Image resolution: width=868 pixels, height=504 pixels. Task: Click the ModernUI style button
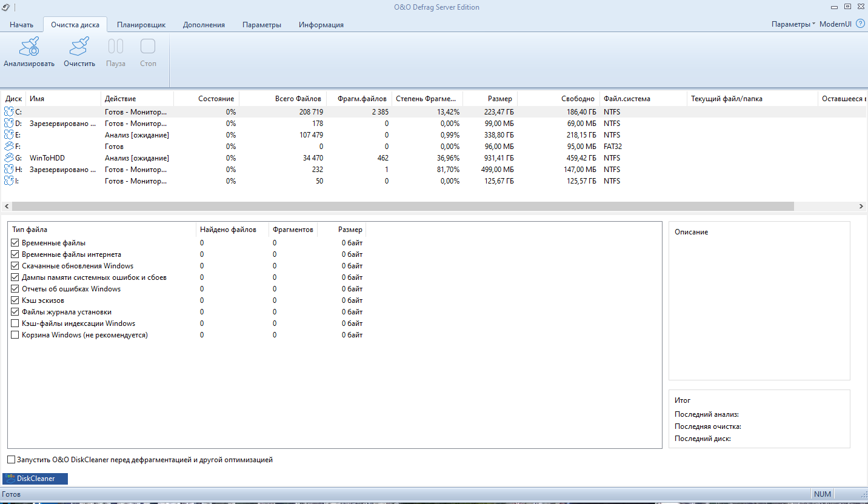[835, 24]
